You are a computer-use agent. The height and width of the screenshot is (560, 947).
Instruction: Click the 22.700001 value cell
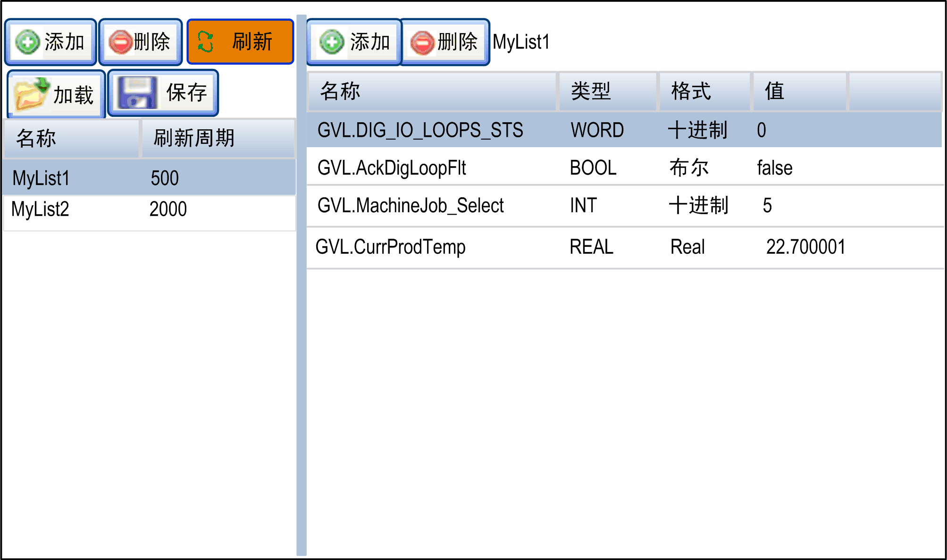pyautogui.click(x=805, y=247)
